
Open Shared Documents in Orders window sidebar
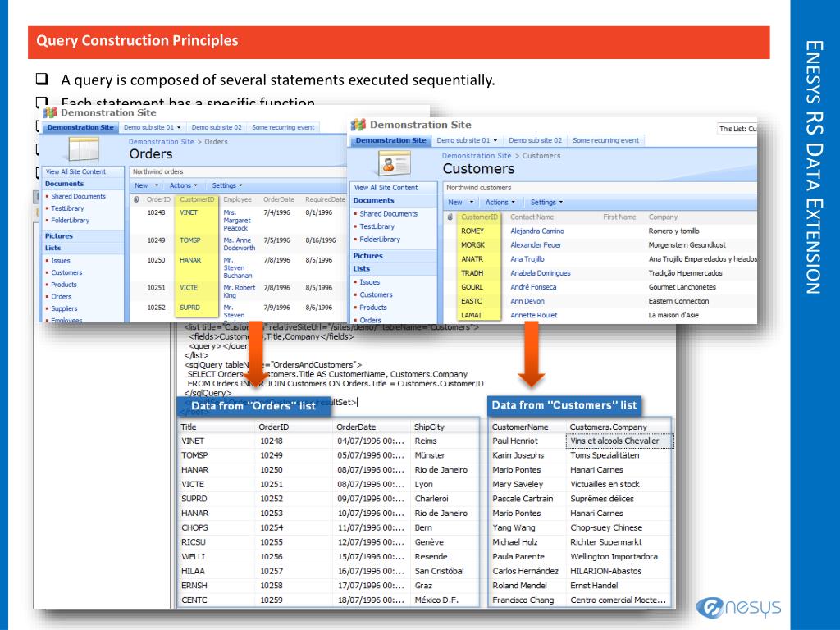coord(78,197)
